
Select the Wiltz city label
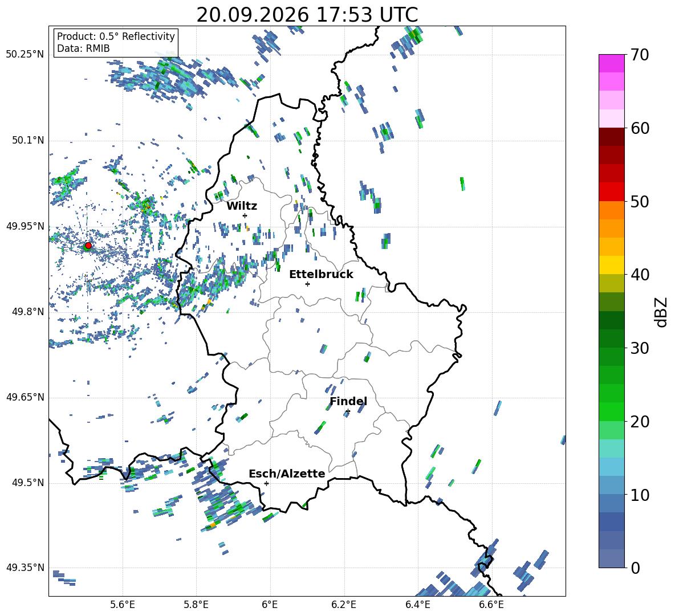click(242, 206)
